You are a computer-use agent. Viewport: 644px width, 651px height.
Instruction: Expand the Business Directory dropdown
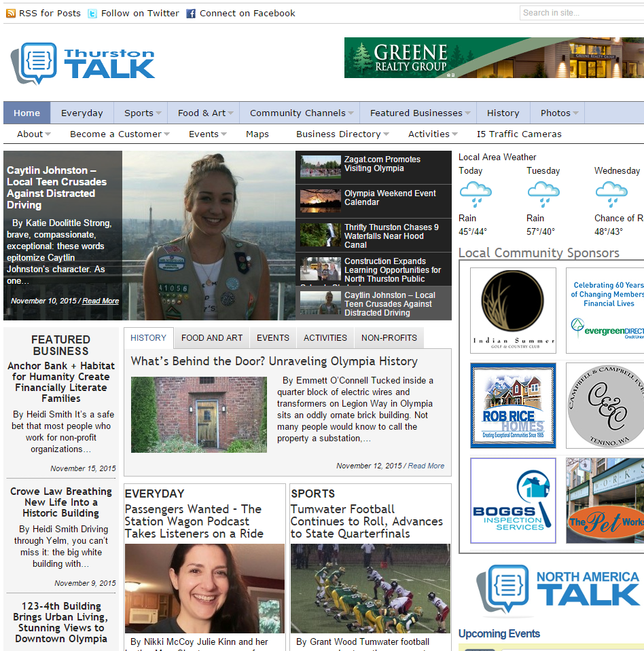tap(386, 134)
